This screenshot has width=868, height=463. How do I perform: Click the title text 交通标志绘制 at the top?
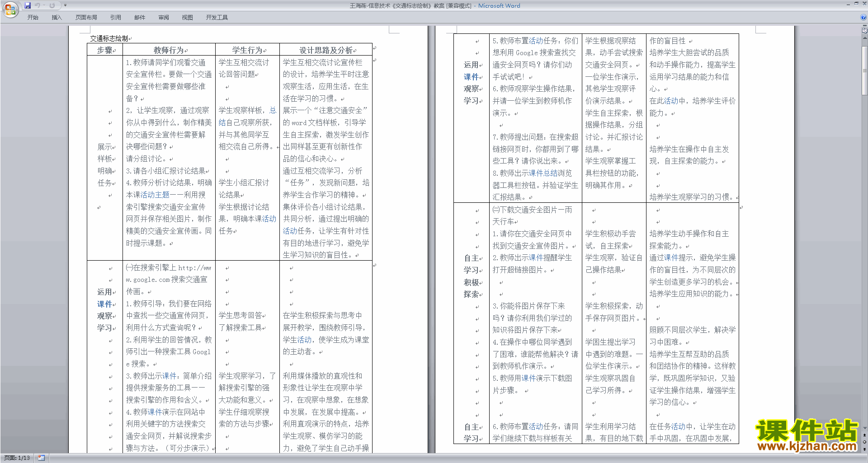(x=109, y=38)
